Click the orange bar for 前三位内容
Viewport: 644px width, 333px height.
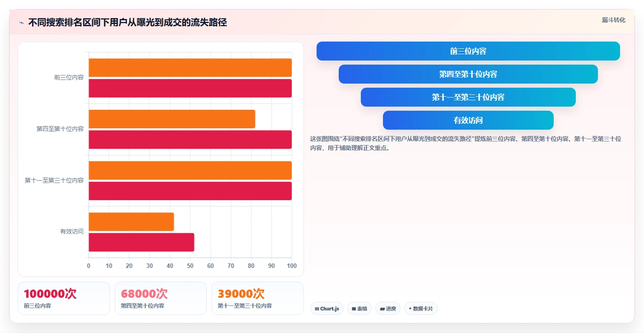(x=190, y=68)
